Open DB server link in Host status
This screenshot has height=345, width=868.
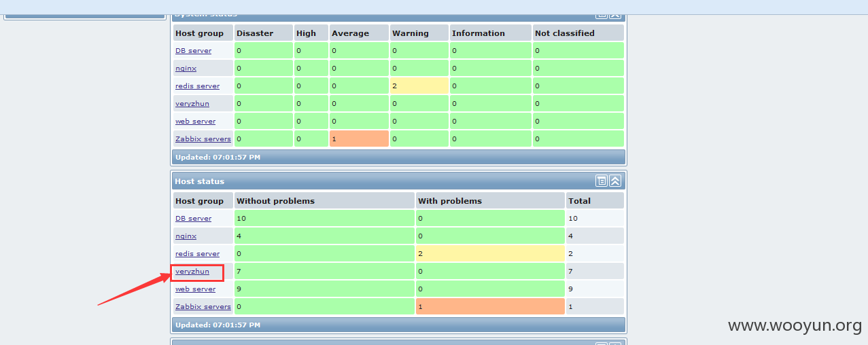[193, 219]
